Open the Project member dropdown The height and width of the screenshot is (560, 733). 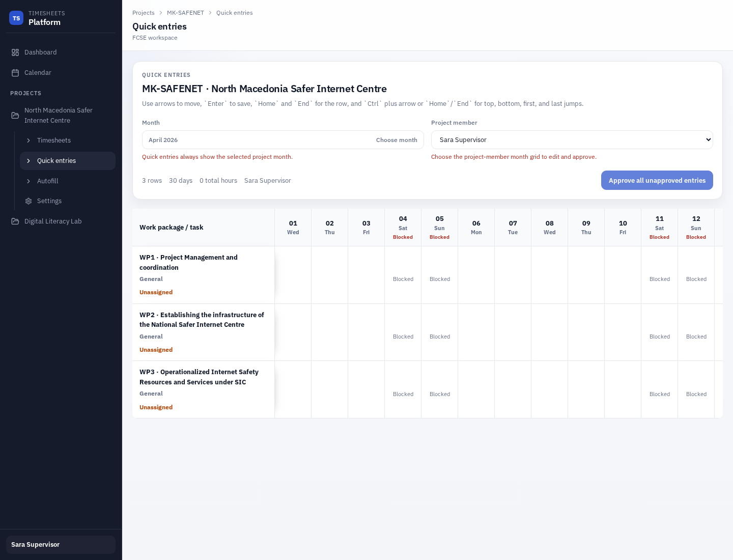click(572, 139)
